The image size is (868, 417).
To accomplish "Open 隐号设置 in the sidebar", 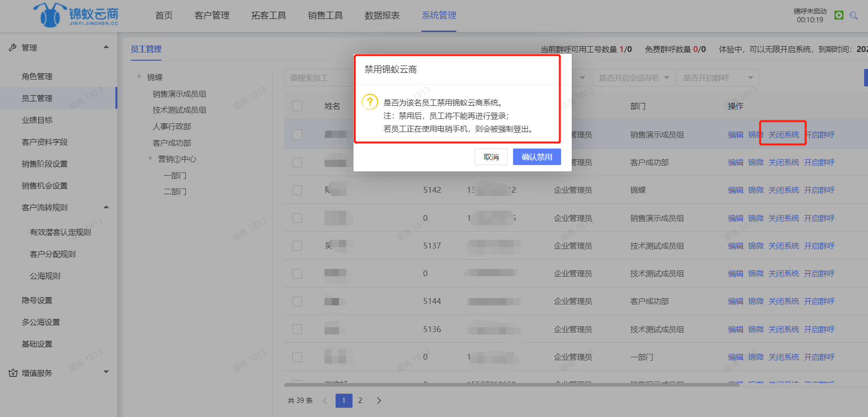I will (37, 300).
